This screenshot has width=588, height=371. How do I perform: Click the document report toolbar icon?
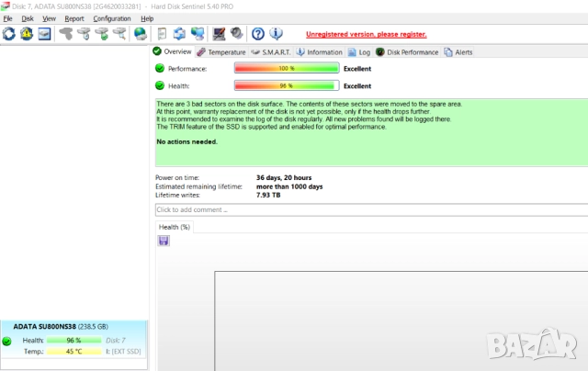coord(162,34)
